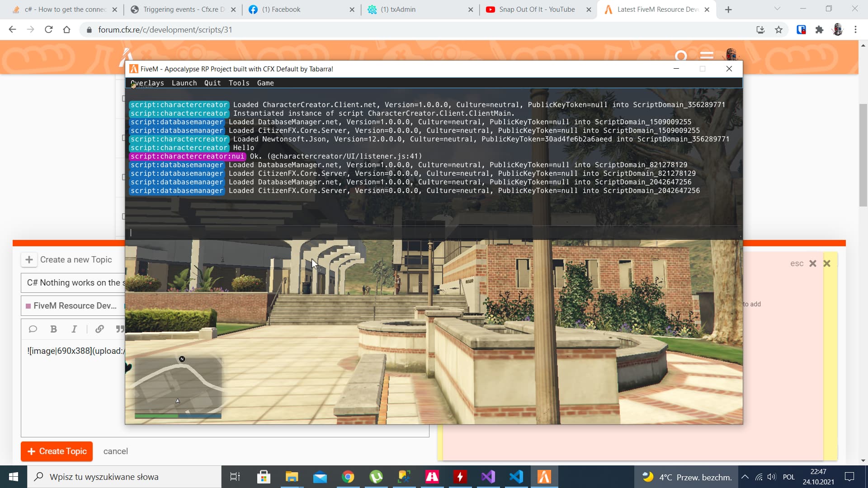Viewport: 868px width, 488px height.
Task: Click the FiveM console command input line
Action: (x=434, y=233)
